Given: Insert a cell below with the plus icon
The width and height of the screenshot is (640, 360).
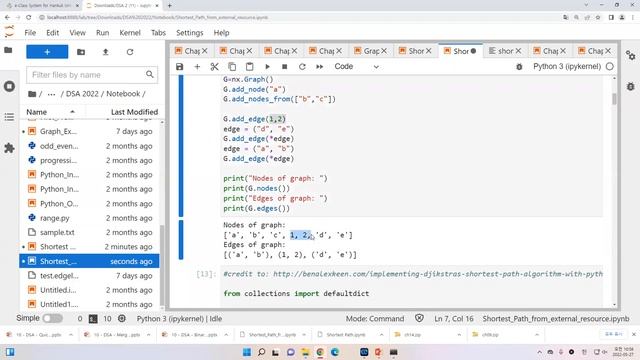Looking at the screenshot, I should click(197, 67).
